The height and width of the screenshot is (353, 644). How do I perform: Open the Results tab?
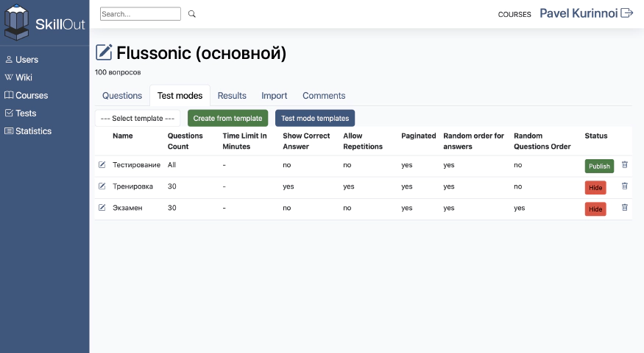[x=232, y=96]
